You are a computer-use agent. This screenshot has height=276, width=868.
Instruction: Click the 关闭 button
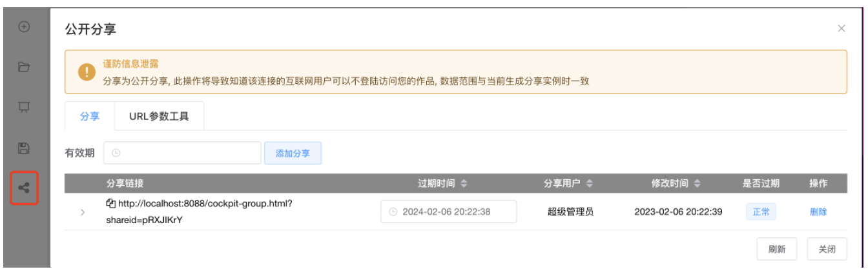(827, 250)
